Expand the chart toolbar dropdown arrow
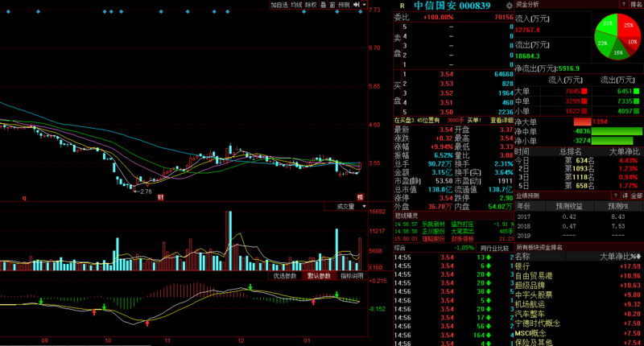Screen dimensions: 644x346 tap(365, 5)
